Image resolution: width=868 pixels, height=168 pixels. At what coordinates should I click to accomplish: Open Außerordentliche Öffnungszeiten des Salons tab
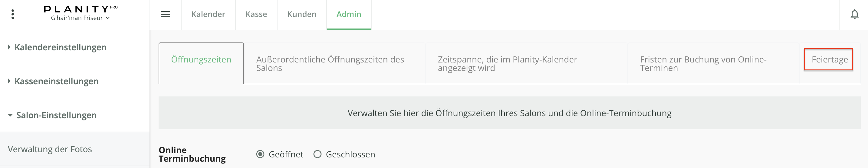click(330, 63)
